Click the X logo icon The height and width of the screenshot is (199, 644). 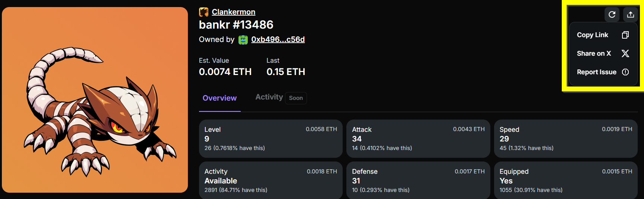pos(625,53)
